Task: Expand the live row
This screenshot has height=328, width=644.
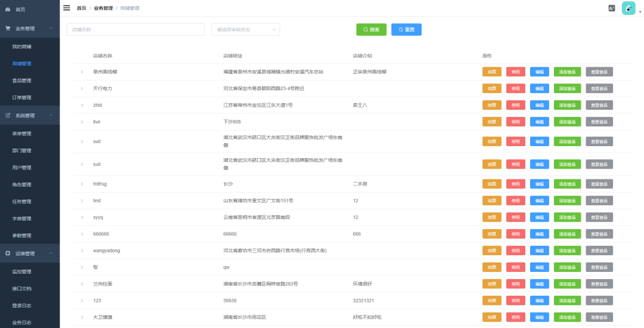Action: pyautogui.click(x=82, y=122)
